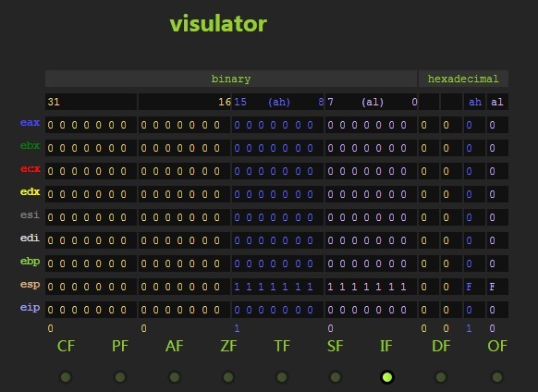
Task: Click the flags row hexadecimal value 1
Action: coord(469,328)
